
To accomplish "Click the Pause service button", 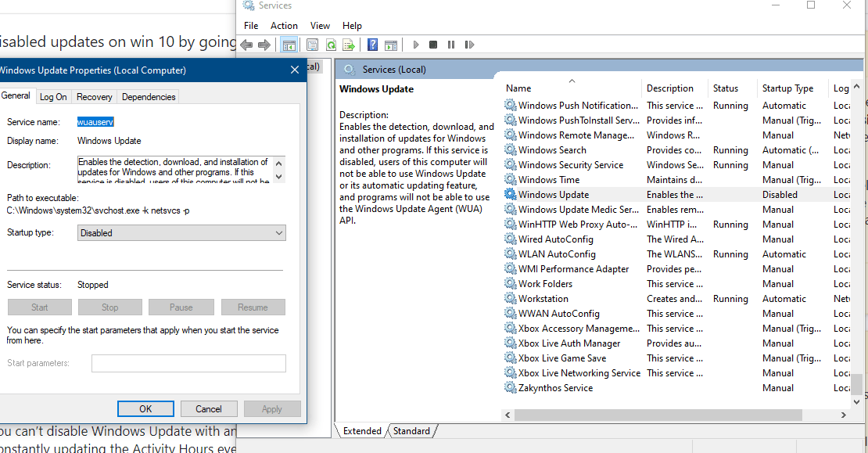I will pos(181,307).
